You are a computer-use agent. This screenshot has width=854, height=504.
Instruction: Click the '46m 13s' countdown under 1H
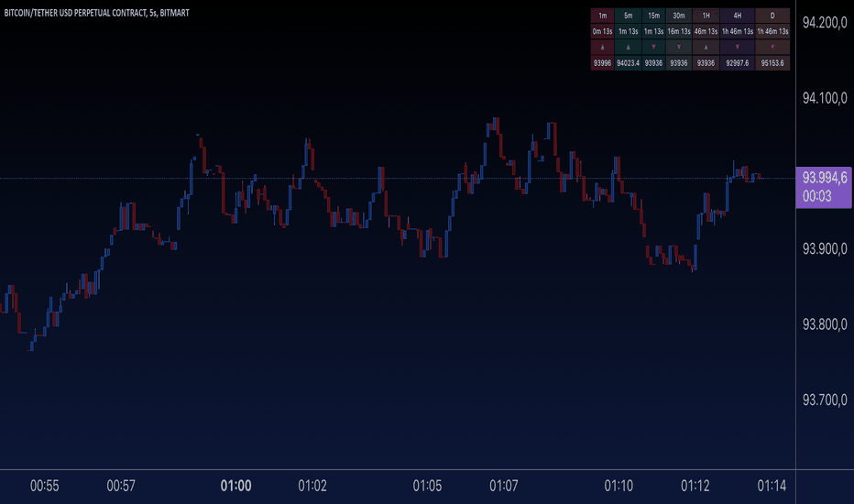tap(706, 31)
